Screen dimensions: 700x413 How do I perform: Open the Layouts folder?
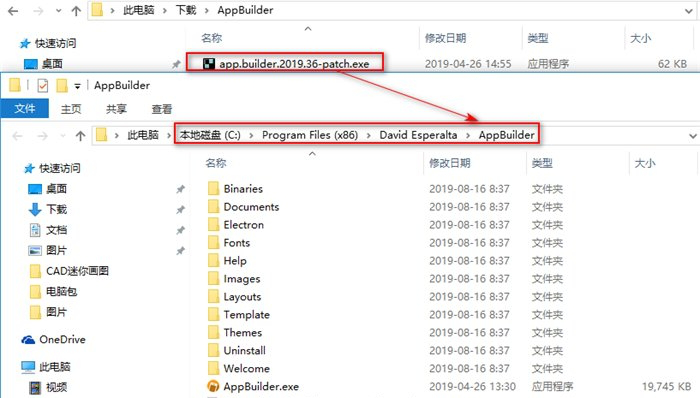(x=242, y=296)
